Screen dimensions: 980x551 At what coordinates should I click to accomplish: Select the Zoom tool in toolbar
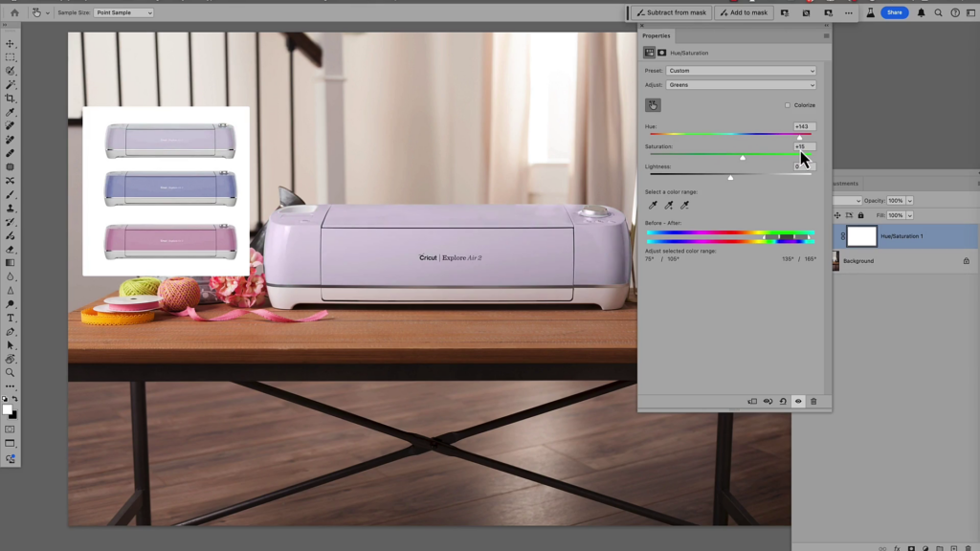(x=11, y=372)
